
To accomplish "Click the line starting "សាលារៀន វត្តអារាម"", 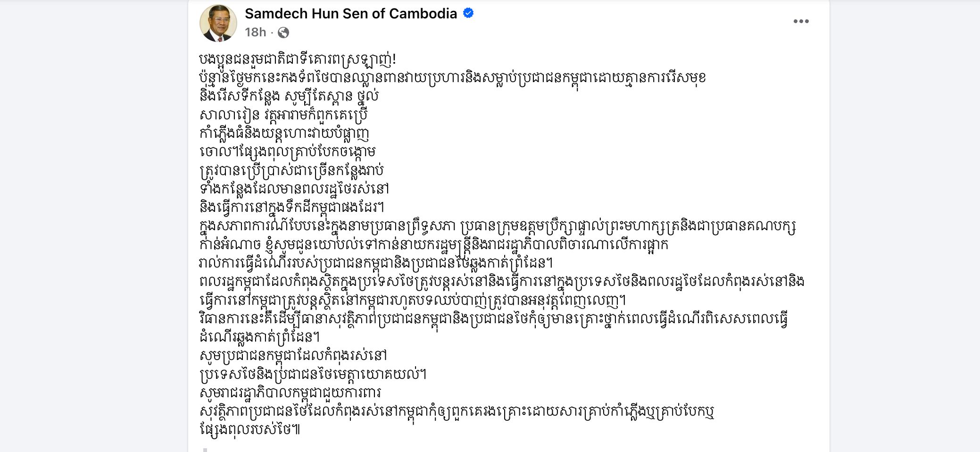I will [283, 115].
